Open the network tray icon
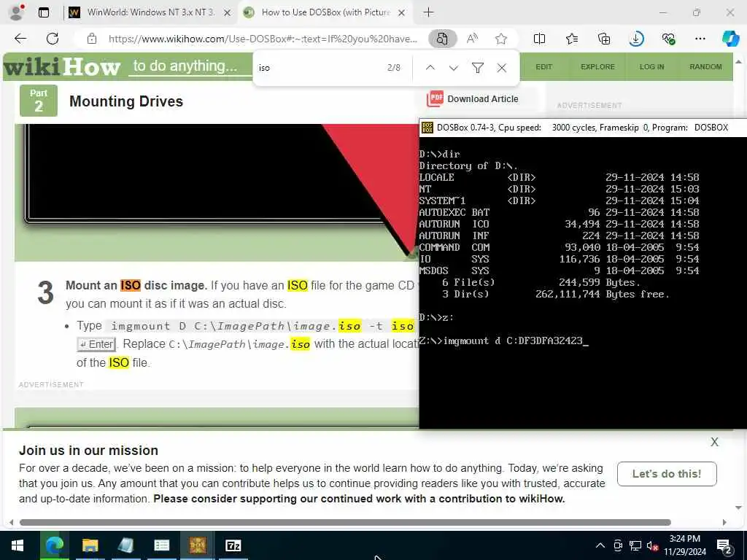 pos(635,545)
